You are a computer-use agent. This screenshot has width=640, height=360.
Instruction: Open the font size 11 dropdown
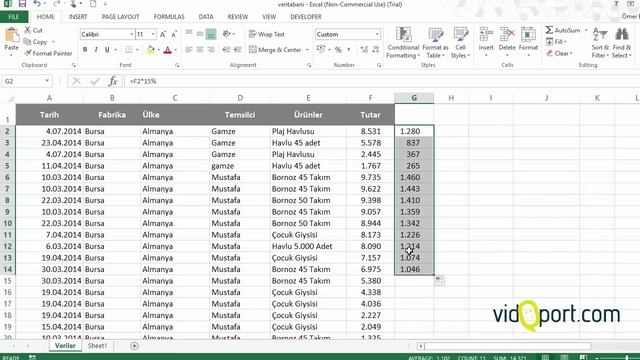pyautogui.click(x=153, y=34)
